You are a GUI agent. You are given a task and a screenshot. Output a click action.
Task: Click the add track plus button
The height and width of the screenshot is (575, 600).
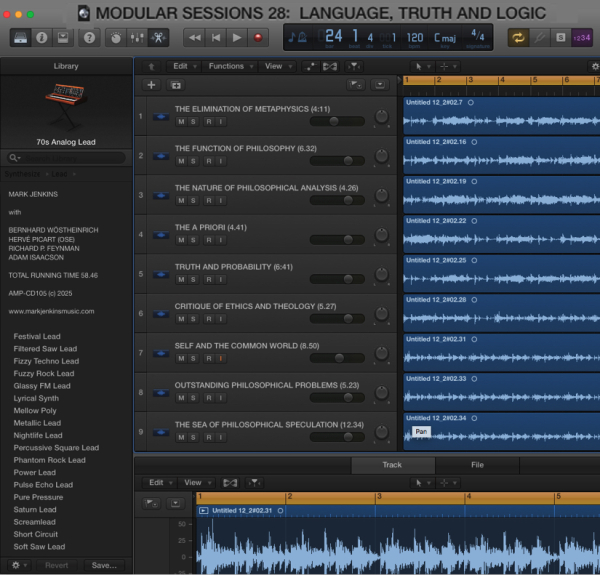[151, 86]
